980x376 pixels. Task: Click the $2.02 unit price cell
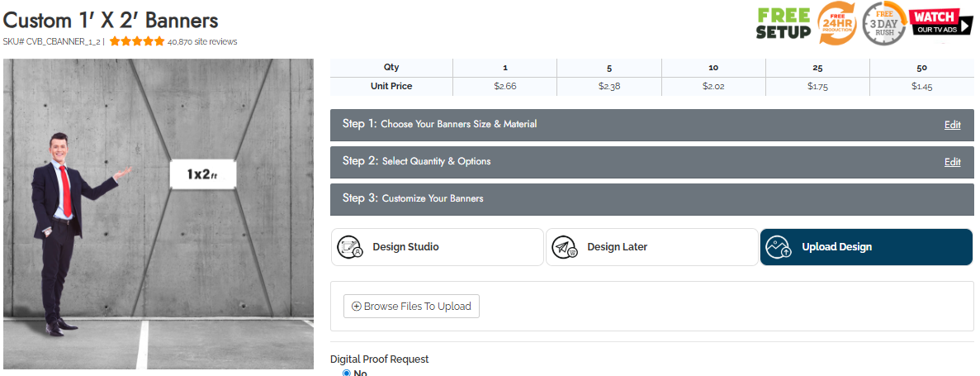click(x=714, y=86)
